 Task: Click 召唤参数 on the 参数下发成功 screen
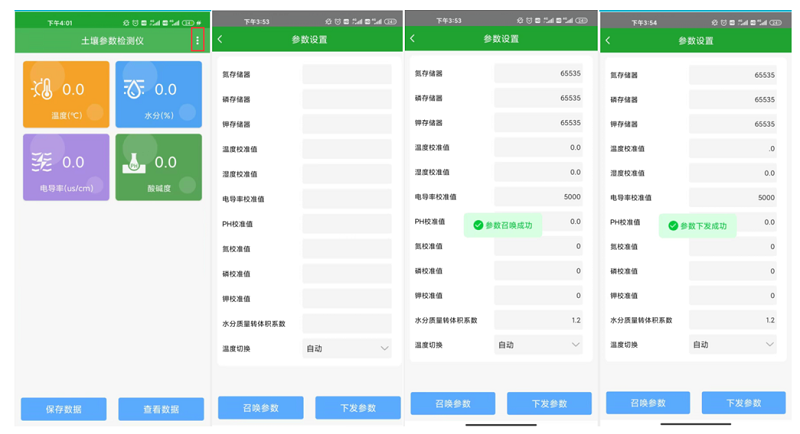(648, 403)
